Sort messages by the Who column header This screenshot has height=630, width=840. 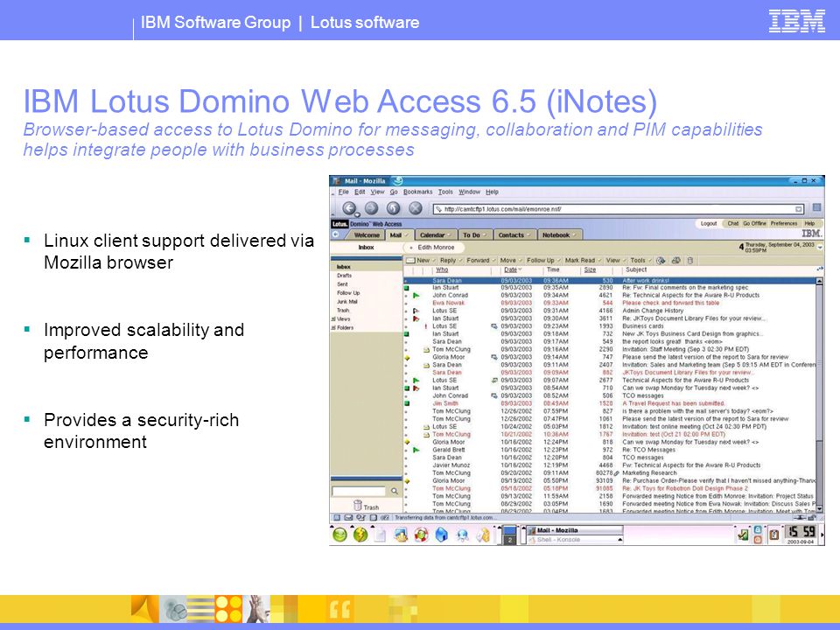pos(442,270)
